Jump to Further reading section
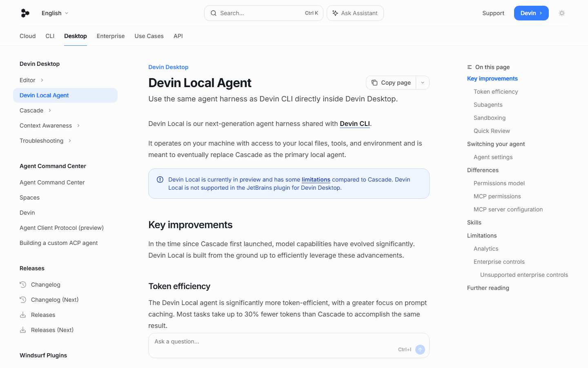The image size is (588, 368). (488, 288)
